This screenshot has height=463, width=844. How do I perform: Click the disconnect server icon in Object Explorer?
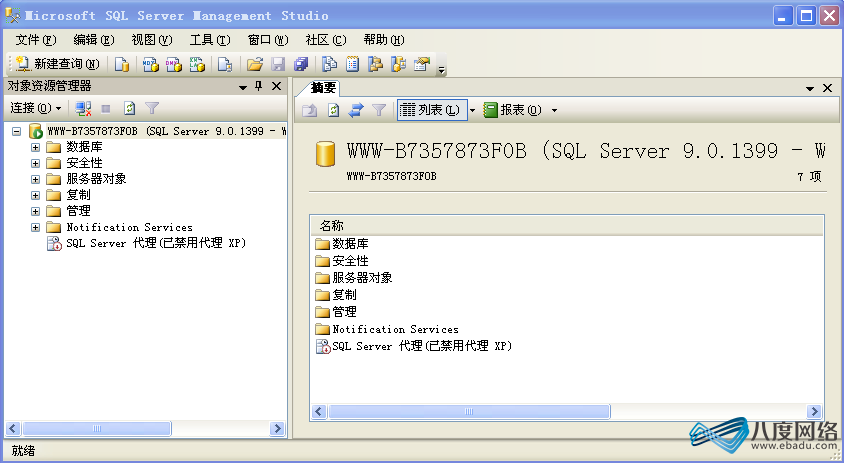click(83, 109)
